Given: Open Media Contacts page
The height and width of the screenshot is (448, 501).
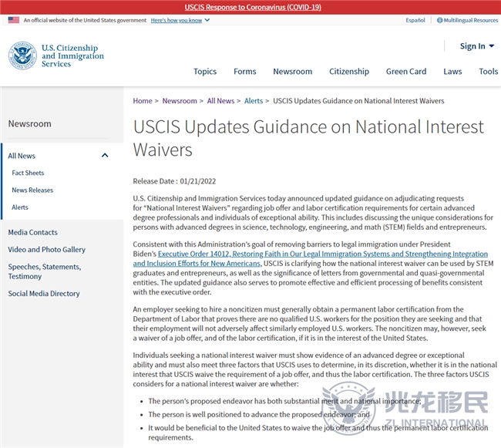Looking at the screenshot, I should tap(33, 232).
